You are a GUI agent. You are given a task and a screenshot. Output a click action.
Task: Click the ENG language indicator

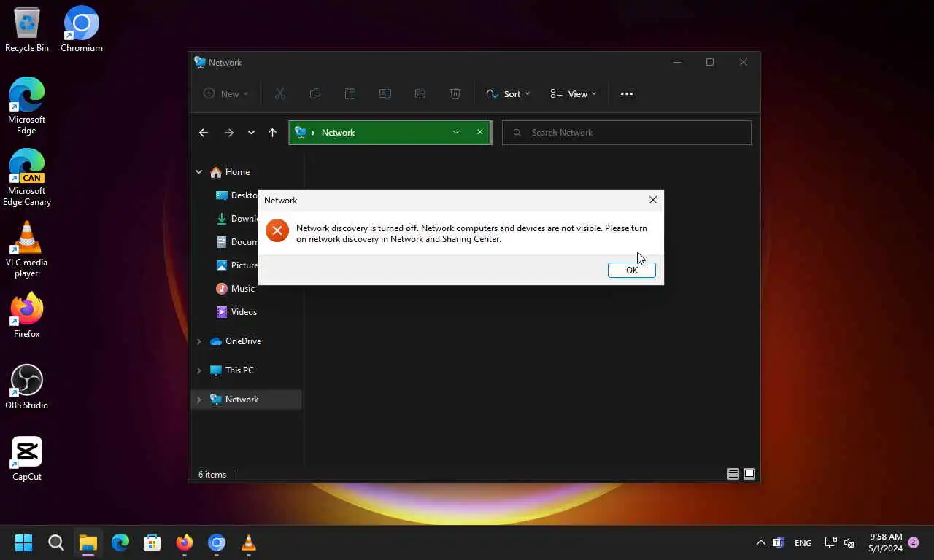tap(803, 542)
